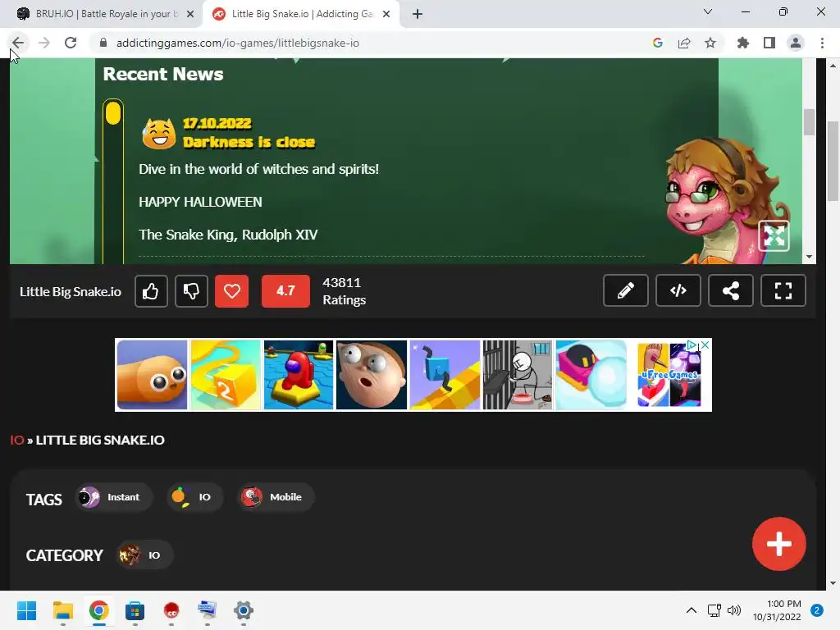Click the Google icon in address bar
The image size is (840, 630).
(658, 43)
